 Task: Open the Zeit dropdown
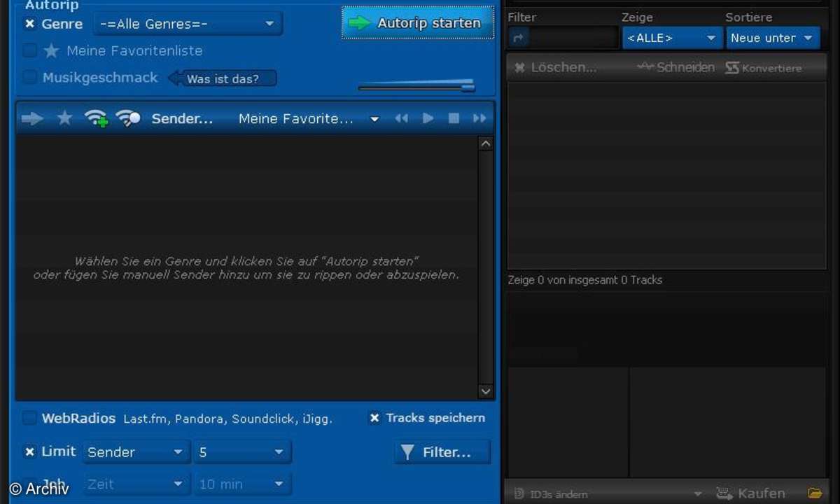136,484
